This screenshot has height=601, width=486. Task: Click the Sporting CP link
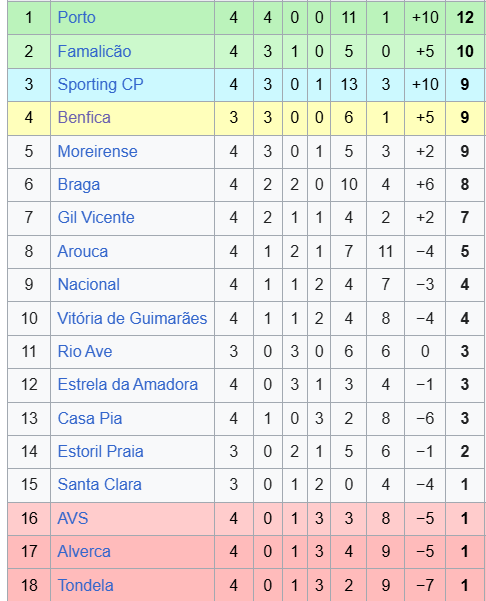100,85
